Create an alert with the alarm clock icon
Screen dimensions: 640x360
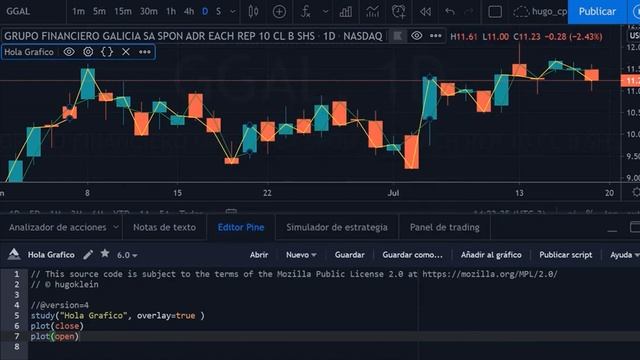[399, 11]
